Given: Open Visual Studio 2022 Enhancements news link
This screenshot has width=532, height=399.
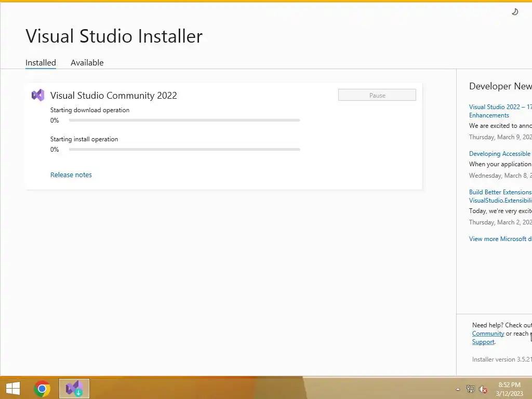Looking at the screenshot, I should coord(500,111).
